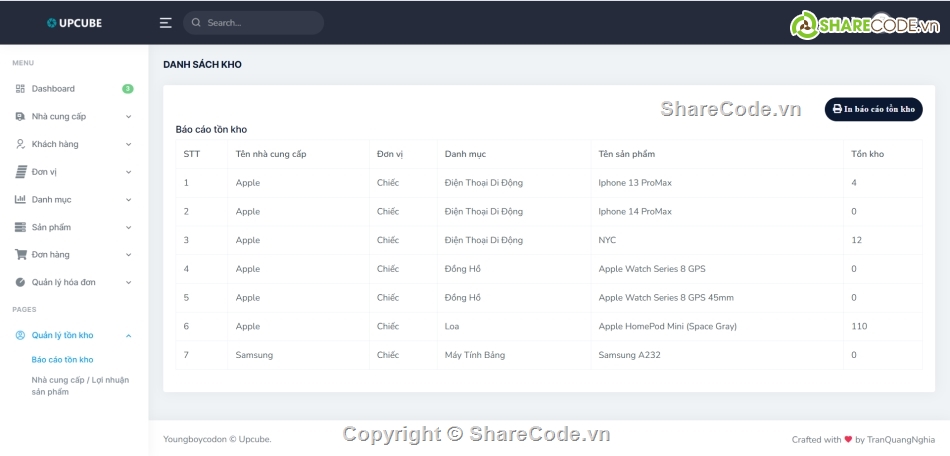Image resolution: width=950 pixels, height=456 pixels.
Task: Expand Quản lý hóa đơn chevron
Action: coord(128,283)
